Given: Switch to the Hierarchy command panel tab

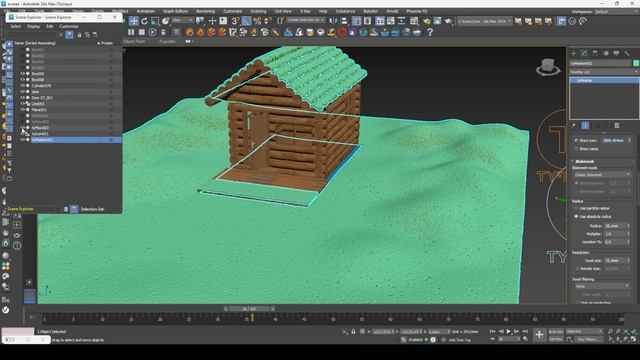Looking at the screenshot, I should click(x=595, y=53).
